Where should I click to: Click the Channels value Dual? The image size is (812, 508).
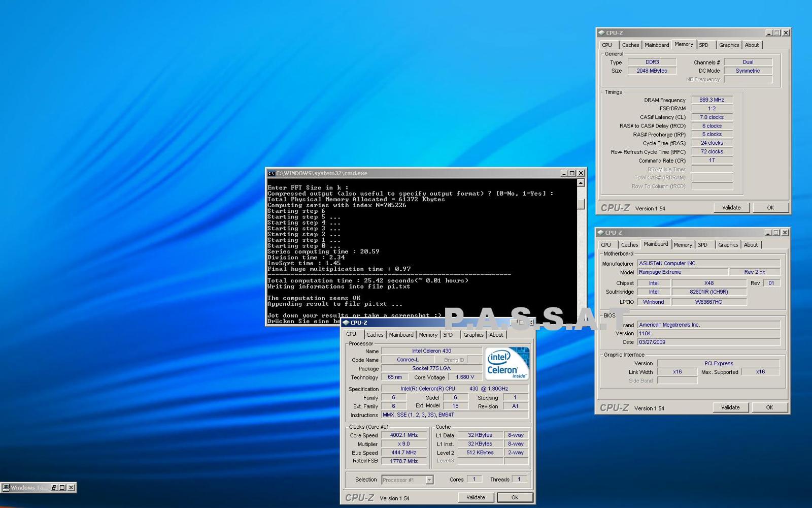point(748,62)
